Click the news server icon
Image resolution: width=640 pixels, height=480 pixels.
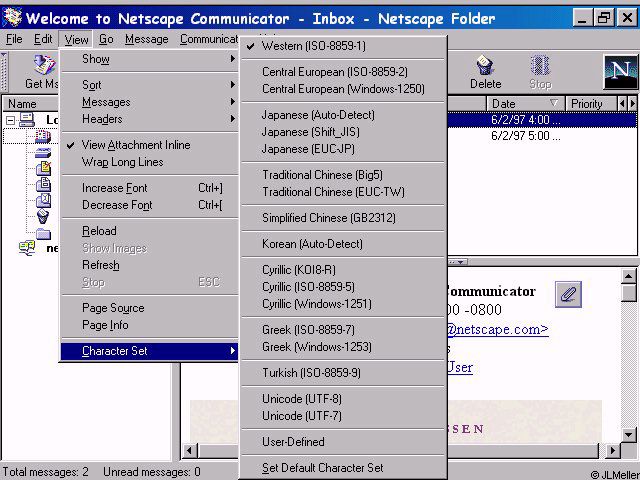pyautogui.click(x=27, y=247)
